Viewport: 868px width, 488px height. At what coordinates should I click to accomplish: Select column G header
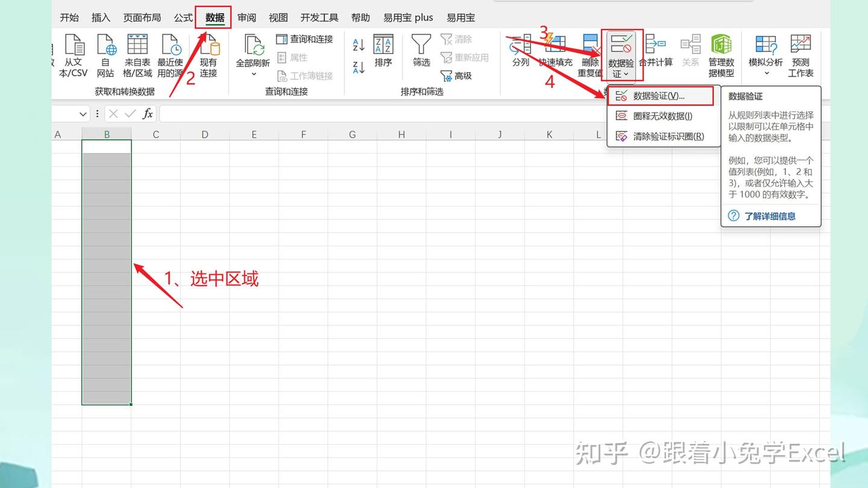click(x=352, y=134)
